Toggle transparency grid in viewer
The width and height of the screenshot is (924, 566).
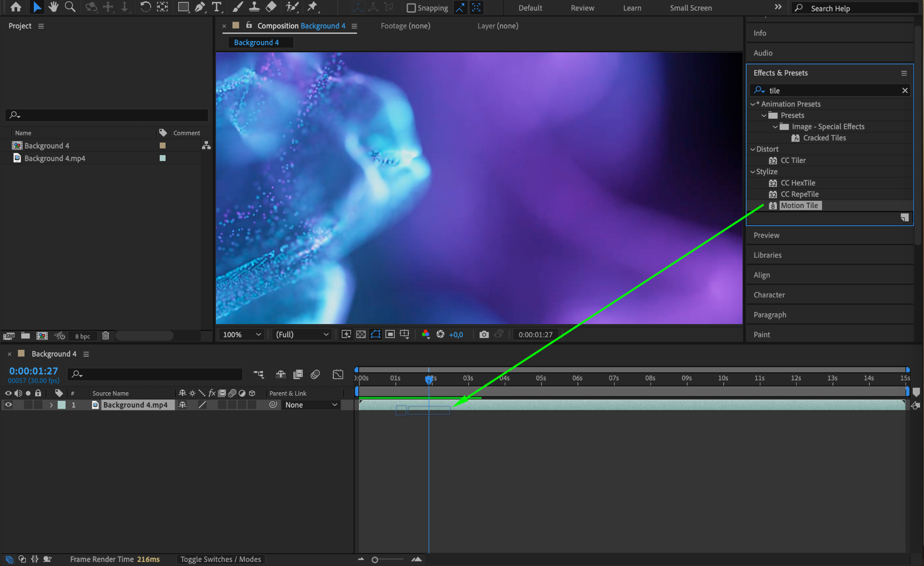click(361, 334)
